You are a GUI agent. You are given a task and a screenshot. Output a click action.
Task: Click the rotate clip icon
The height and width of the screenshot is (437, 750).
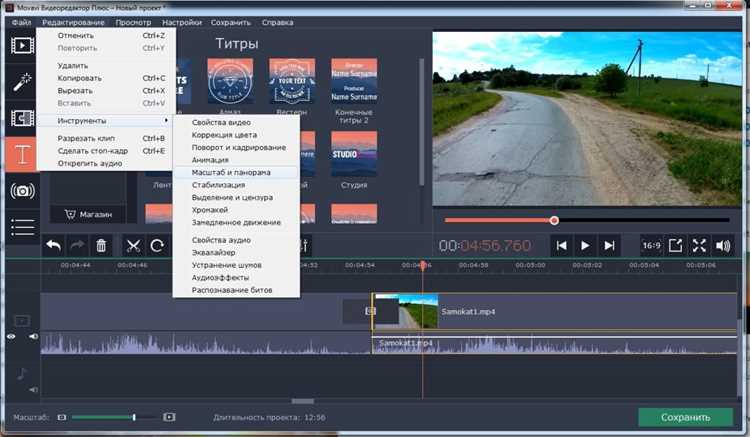coord(157,246)
